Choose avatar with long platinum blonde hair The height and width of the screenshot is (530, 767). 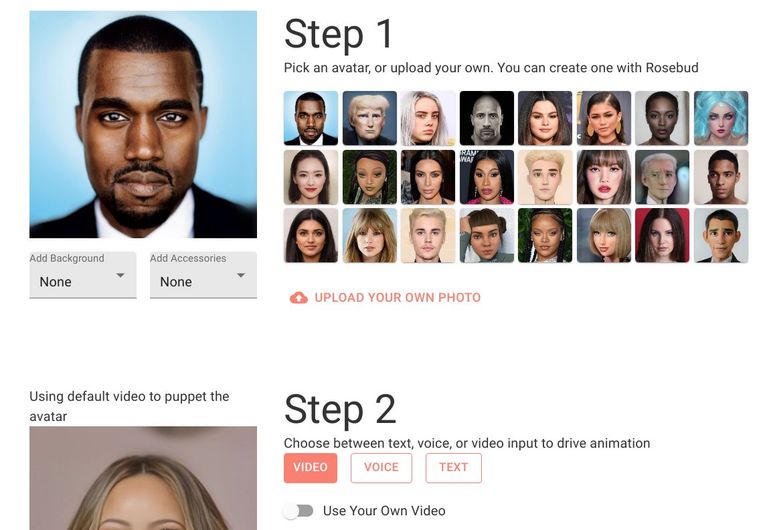click(428, 118)
